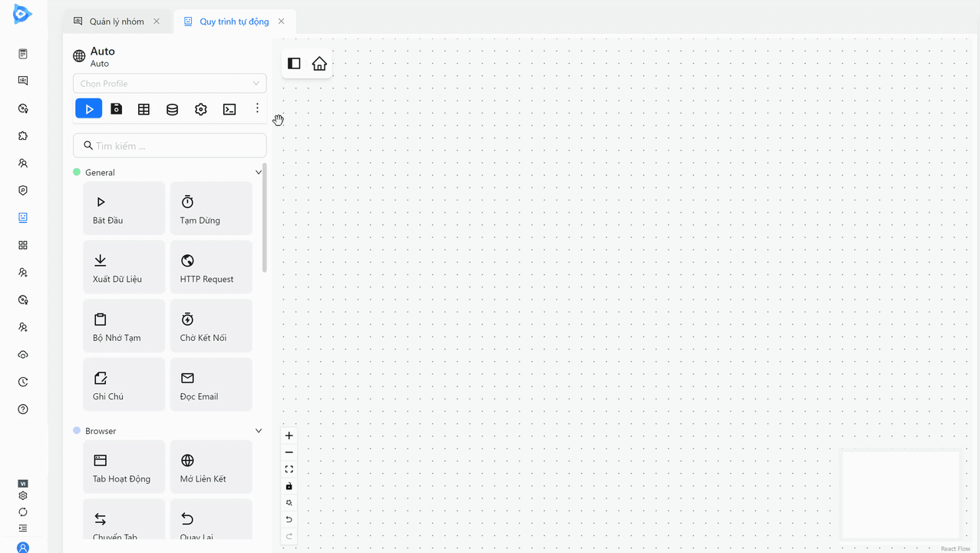Open the database icon in the toolbar
Screen dimensions: 980x553
pos(172,108)
